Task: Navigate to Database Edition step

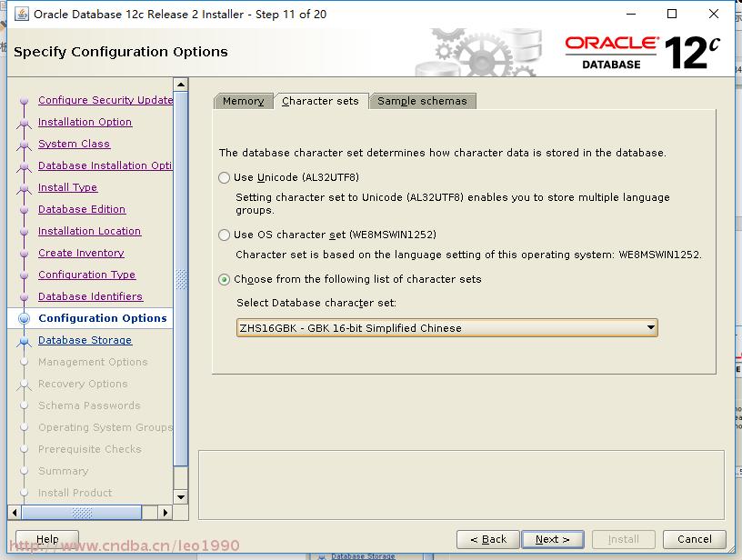Action: pyautogui.click(x=82, y=209)
